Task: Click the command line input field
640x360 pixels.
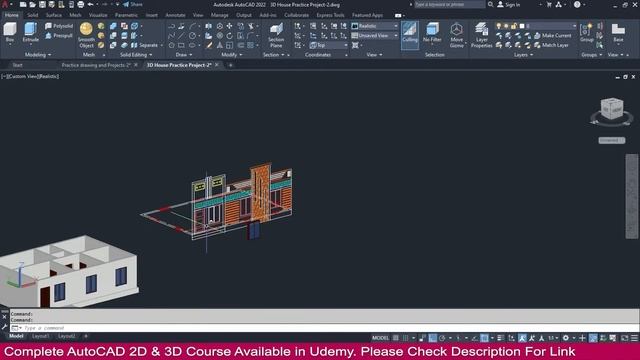Action: 324,328
